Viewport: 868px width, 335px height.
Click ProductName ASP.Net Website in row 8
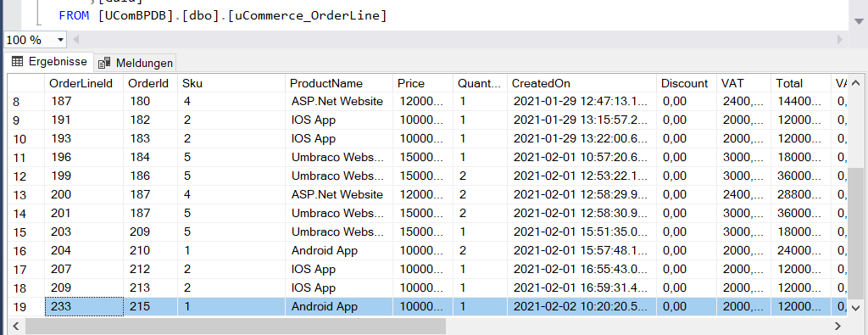click(339, 102)
